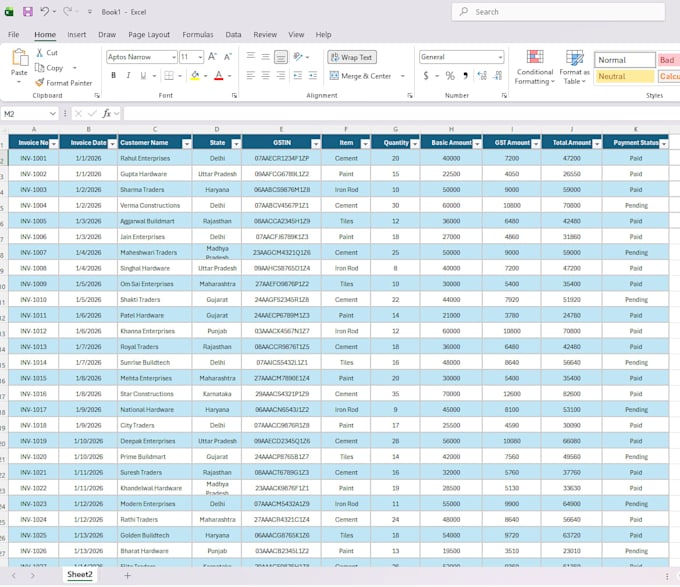
Task: Toggle Italic formatting
Action: (x=128, y=75)
